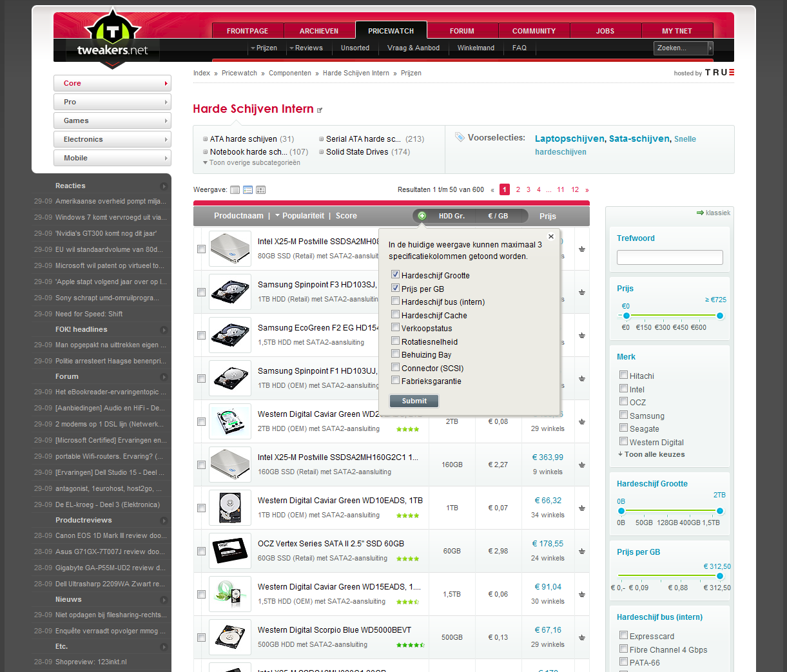Image resolution: width=787 pixels, height=672 pixels.
Task: Click the left handle of Hardeschijf Grootte slider
Action: 621,511
